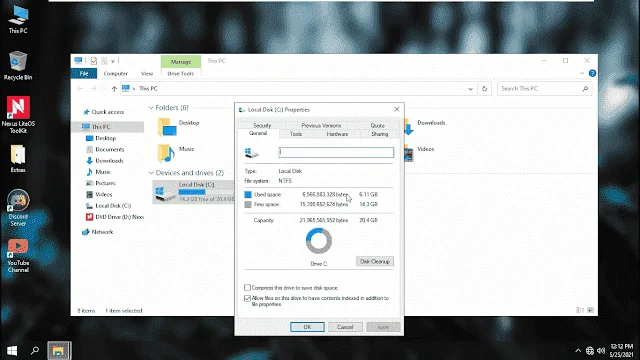Switch to Security tab in Properties
The width and height of the screenshot is (640, 360).
[x=262, y=125]
